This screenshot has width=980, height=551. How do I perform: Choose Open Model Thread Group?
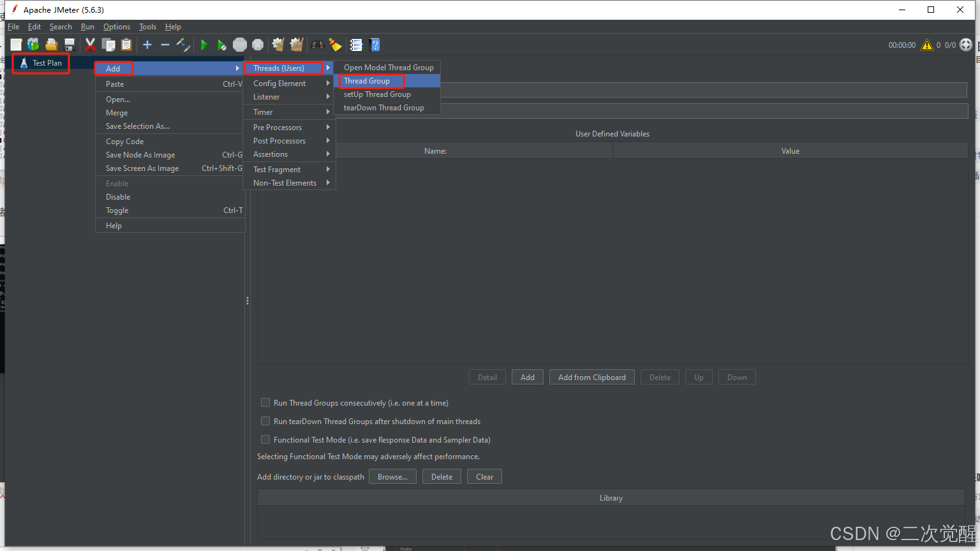tap(387, 68)
